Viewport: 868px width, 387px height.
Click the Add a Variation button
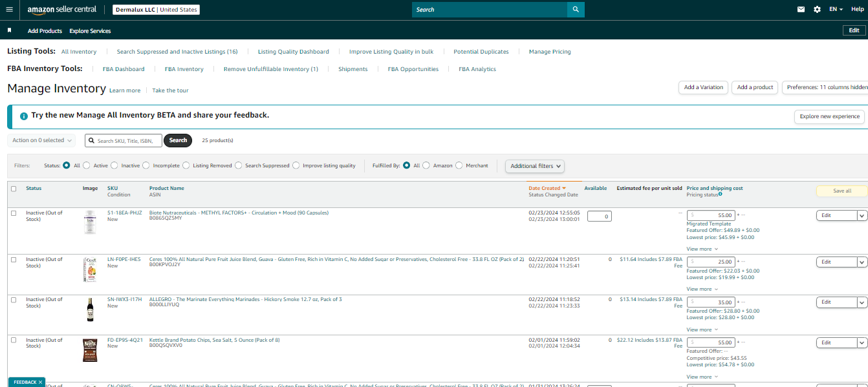point(704,87)
